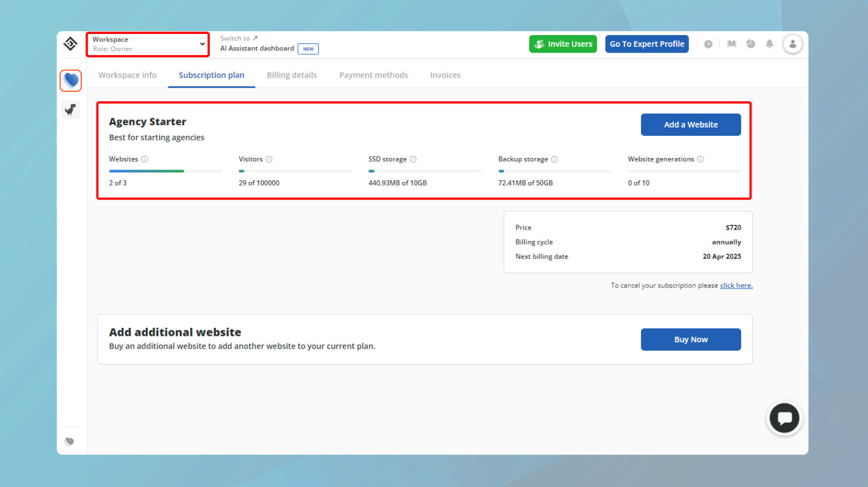Show the Backup storage info tooltip icon

click(x=554, y=159)
